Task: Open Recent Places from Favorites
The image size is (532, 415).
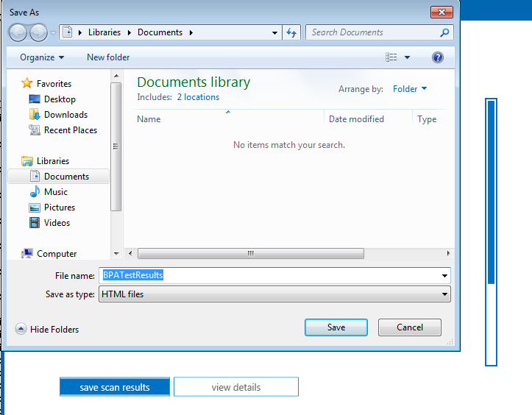Action: coord(71,130)
